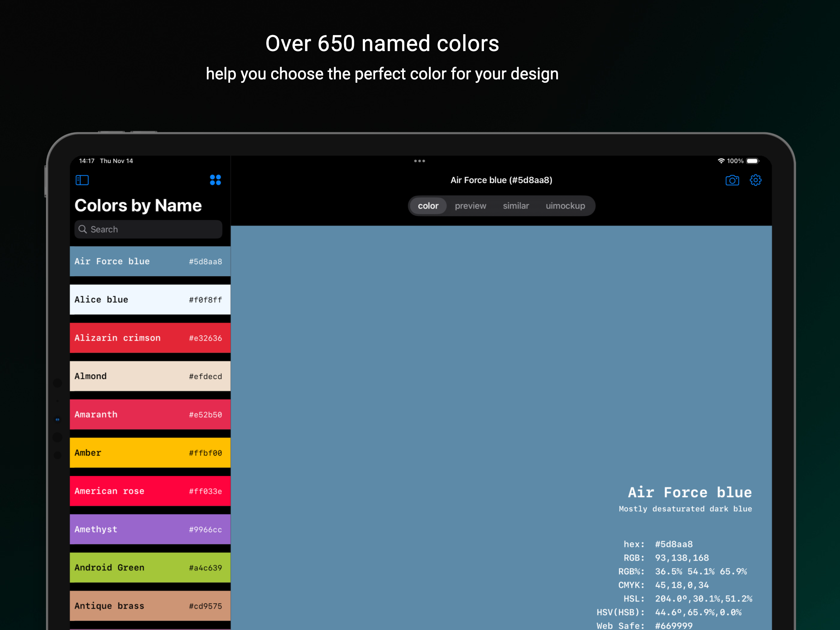Choose the Almond color row
This screenshot has height=630, width=840.
150,376
